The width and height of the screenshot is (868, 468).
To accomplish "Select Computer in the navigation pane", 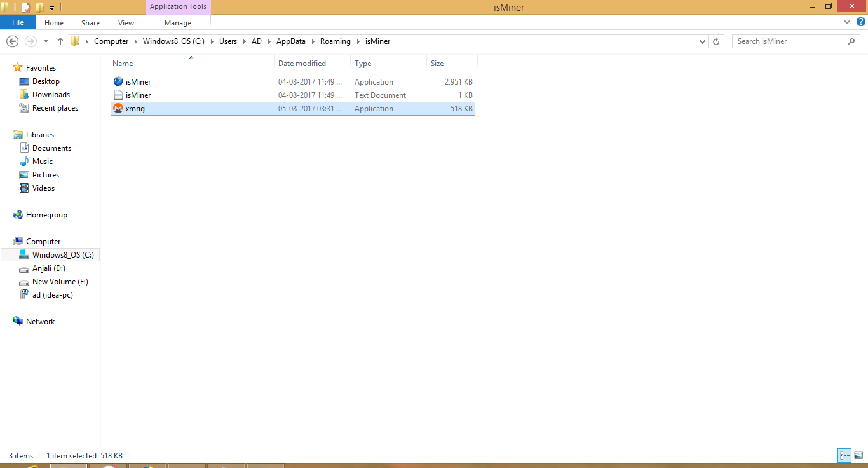I will pyautogui.click(x=43, y=242).
